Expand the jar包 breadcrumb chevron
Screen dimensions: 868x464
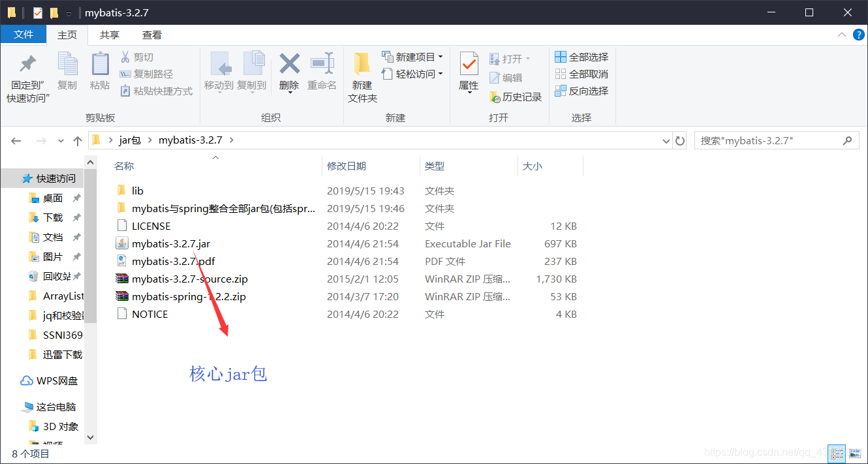pos(149,140)
